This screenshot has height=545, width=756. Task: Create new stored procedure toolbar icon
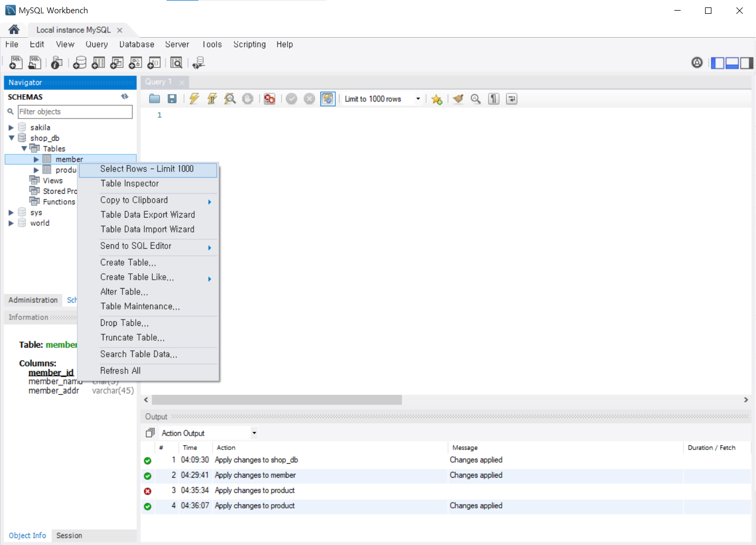pyautogui.click(x=135, y=63)
